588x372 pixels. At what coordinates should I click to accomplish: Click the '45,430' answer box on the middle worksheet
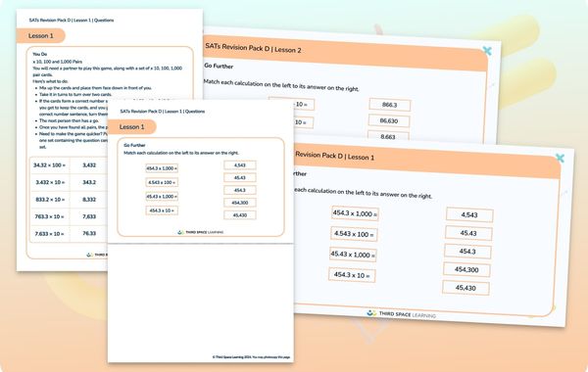240,215
